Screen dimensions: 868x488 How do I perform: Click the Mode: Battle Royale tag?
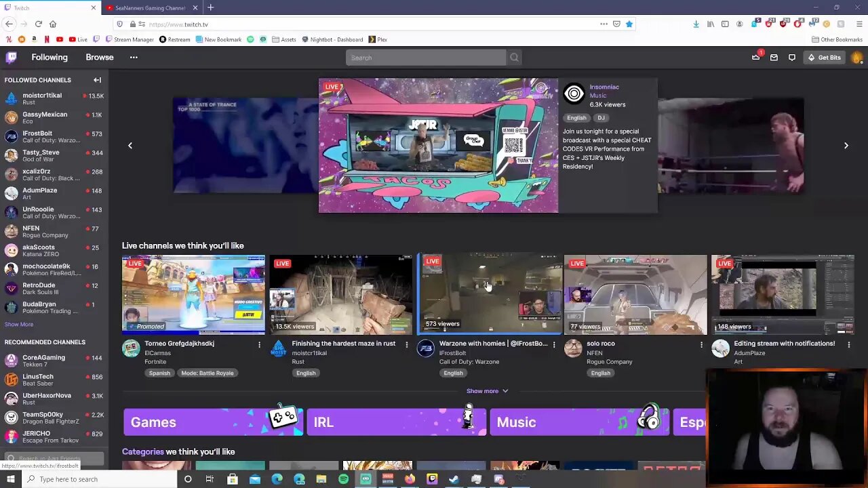pos(208,373)
